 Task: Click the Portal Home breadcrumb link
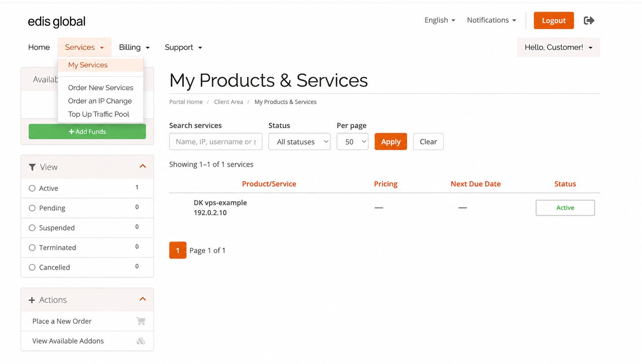click(x=186, y=102)
